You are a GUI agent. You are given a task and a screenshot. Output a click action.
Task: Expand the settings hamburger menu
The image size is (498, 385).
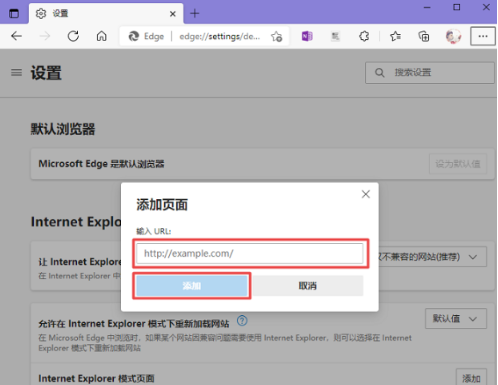(16, 72)
